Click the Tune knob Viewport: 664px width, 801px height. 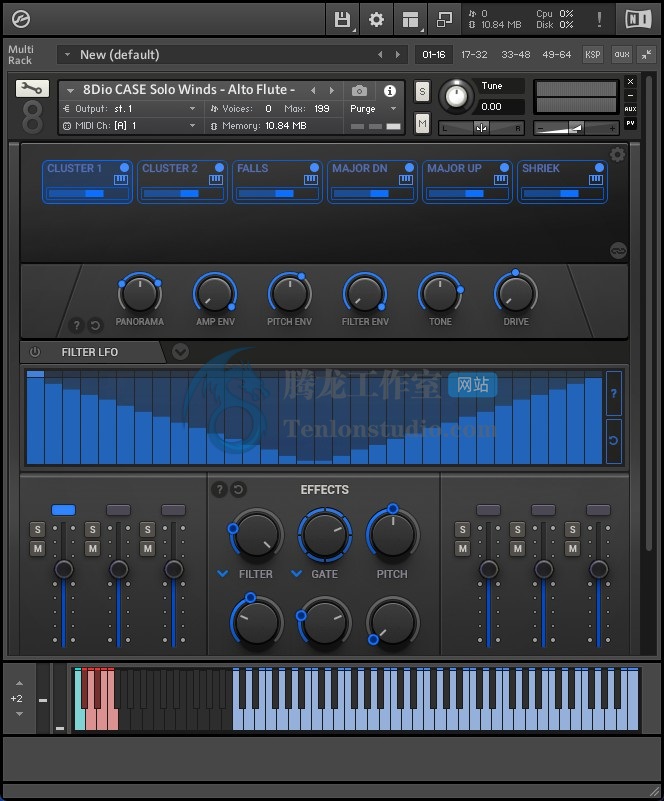tap(456, 96)
